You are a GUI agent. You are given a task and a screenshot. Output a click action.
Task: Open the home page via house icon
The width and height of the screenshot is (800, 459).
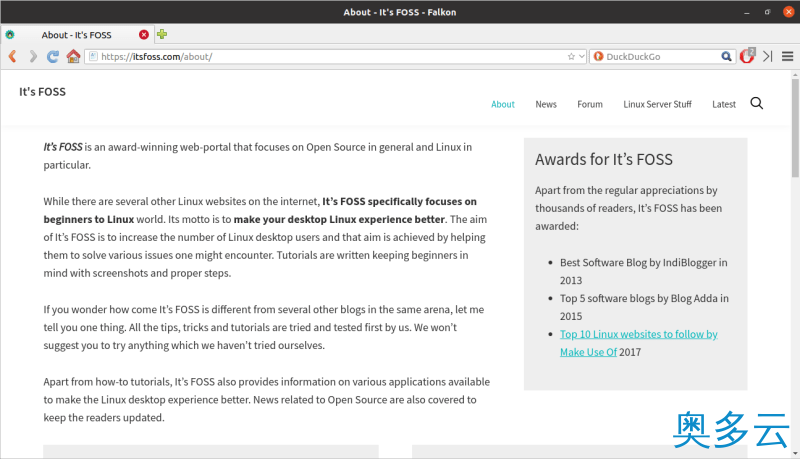pos(73,56)
